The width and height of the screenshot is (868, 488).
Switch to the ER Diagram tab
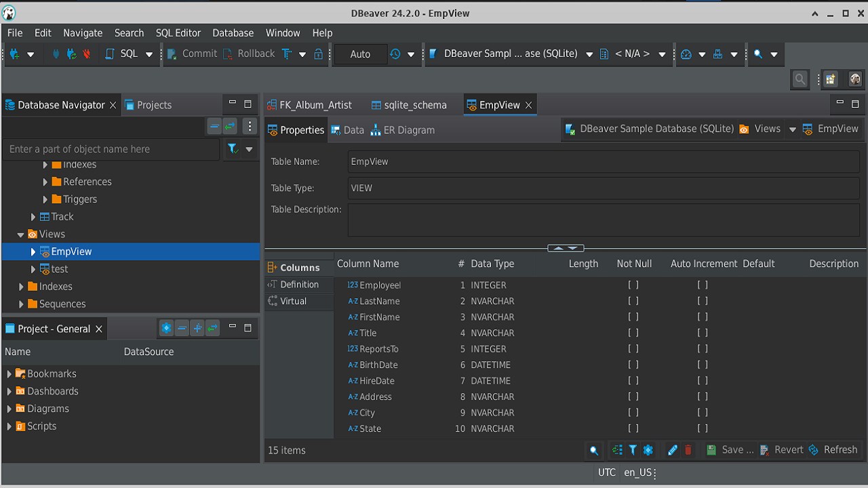(403, 130)
